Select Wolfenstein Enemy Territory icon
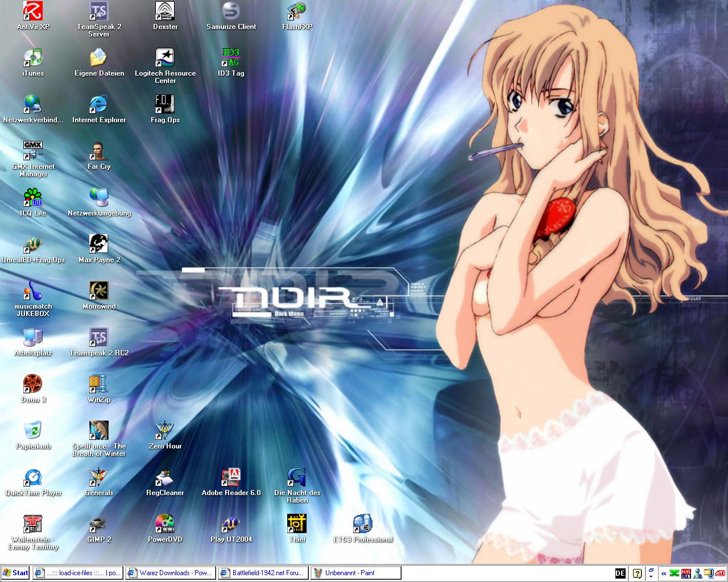Screen dimensions: 728x582 [x=33, y=532]
